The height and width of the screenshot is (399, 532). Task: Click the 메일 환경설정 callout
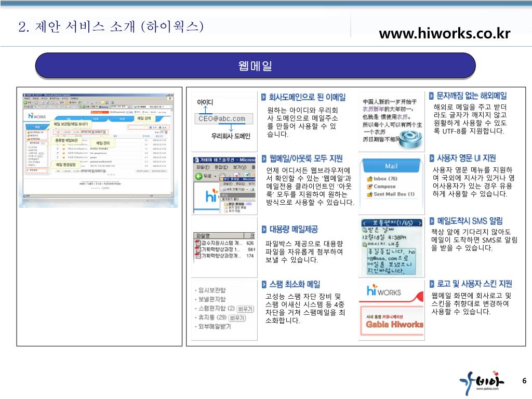66,165
